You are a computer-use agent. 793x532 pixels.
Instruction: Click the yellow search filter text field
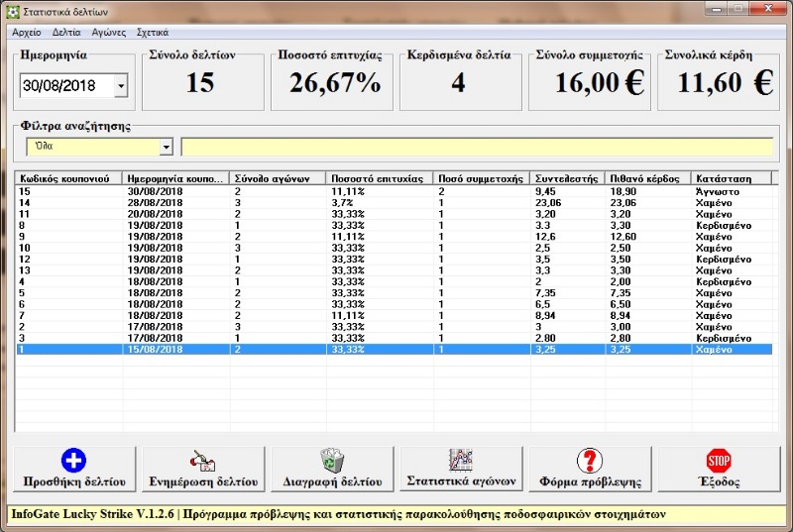point(476,147)
